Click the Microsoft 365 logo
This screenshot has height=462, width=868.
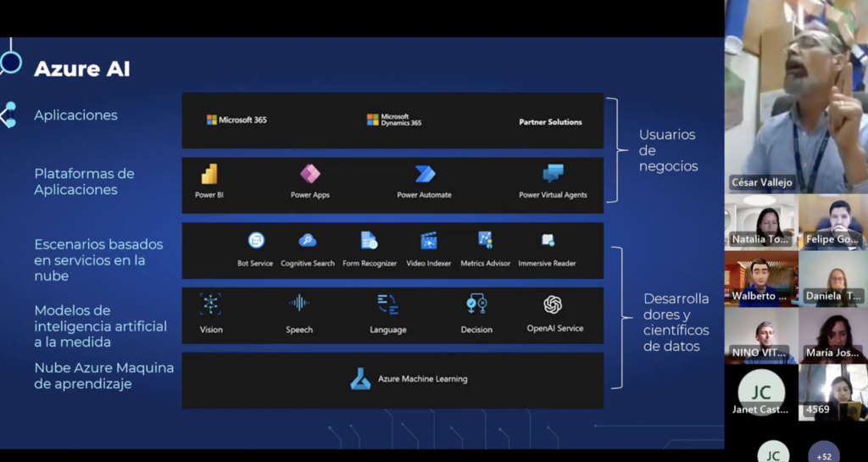click(x=237, y=120)
